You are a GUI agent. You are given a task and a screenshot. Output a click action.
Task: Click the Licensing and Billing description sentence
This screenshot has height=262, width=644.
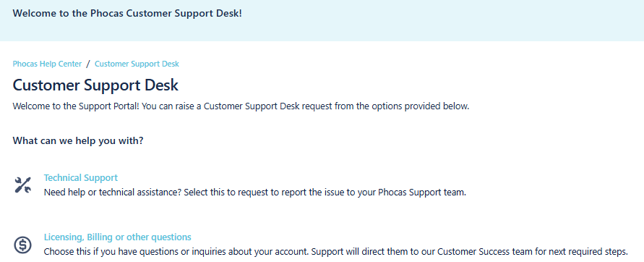[336, 251]
